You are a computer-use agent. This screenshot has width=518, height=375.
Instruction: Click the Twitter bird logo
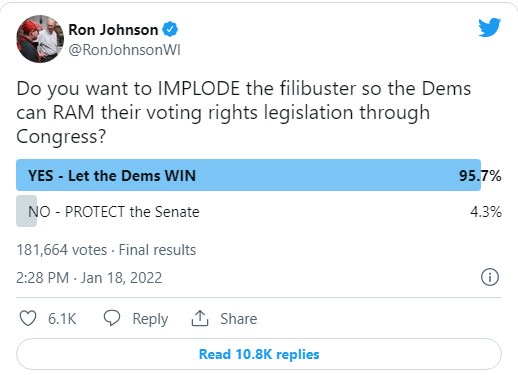[489, 27]
